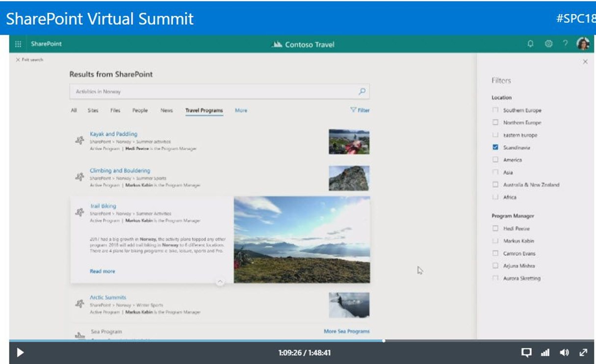Screen dimensions: 596x364
Task: Close the Filters panel with the X
Action: (x=585, y=62)
